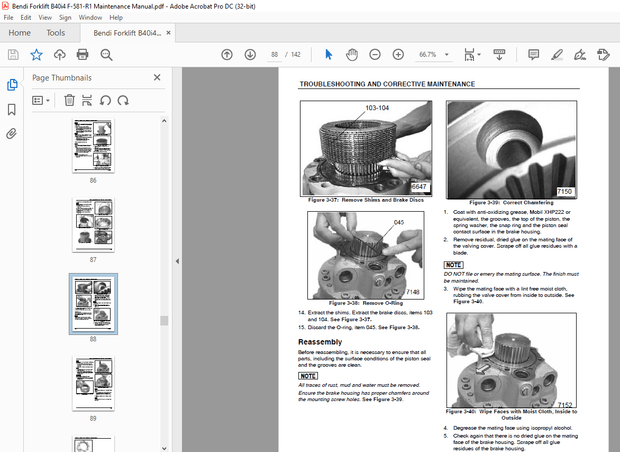Image resolution: width=620 pixels, height=452 pixels.
Task: Open the zoom level 66.7% dropdown
Action: point(447,55)
